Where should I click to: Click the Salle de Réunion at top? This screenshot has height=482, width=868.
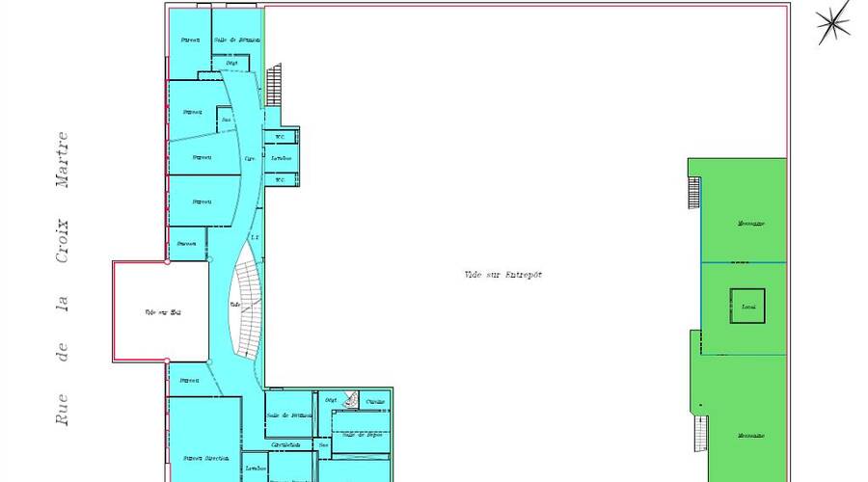[x=236, y=40]
